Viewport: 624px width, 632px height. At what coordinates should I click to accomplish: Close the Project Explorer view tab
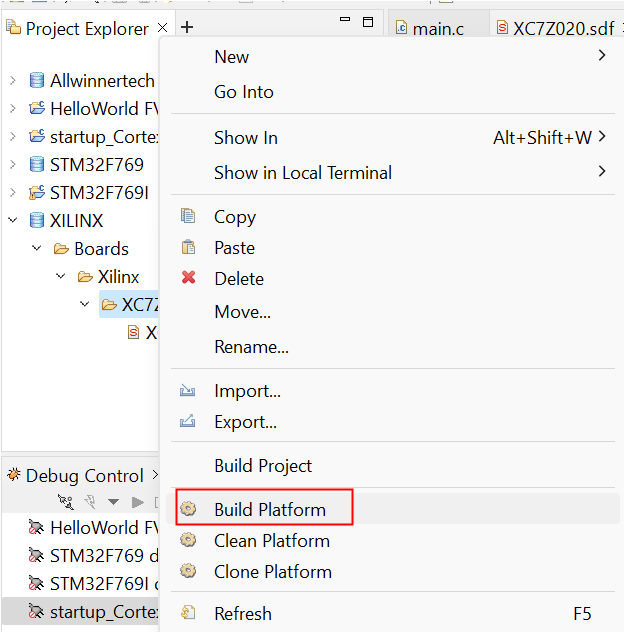163,28
